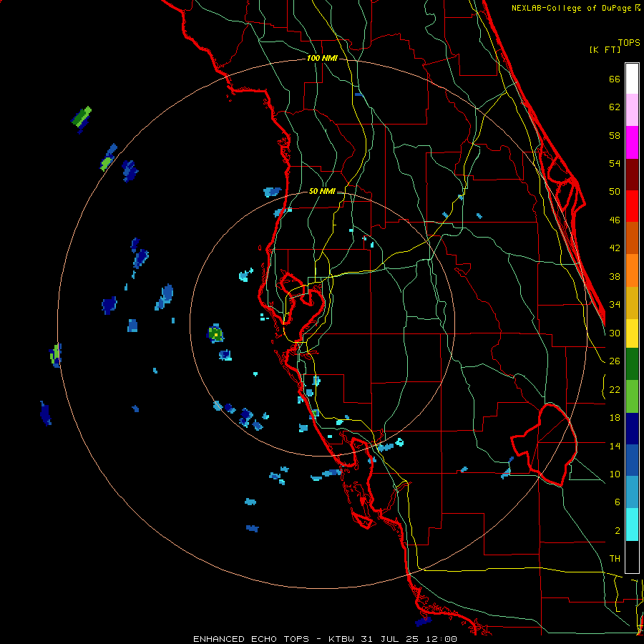Click the 46 legend value
Screen dimensions: 644x644
615,220
